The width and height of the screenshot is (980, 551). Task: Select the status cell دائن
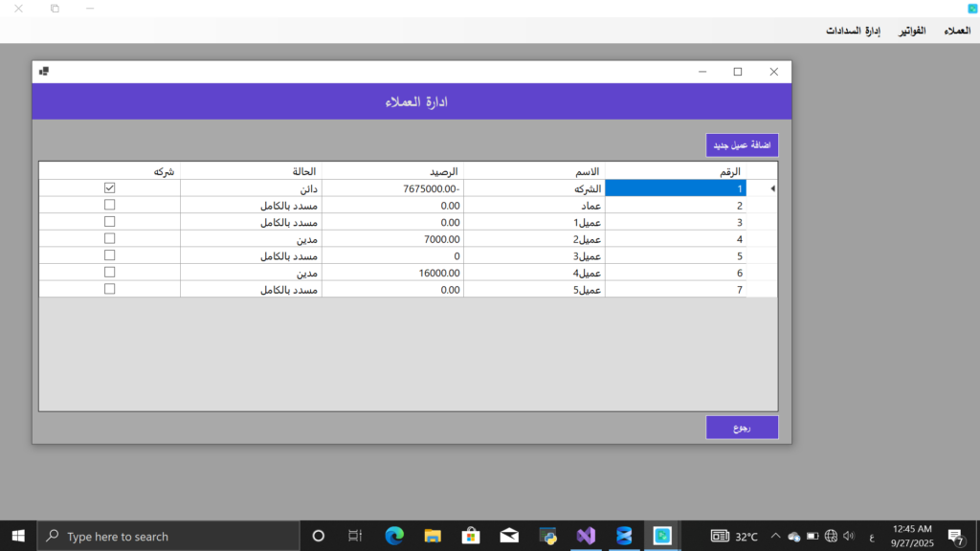click(x=252, y=188)
